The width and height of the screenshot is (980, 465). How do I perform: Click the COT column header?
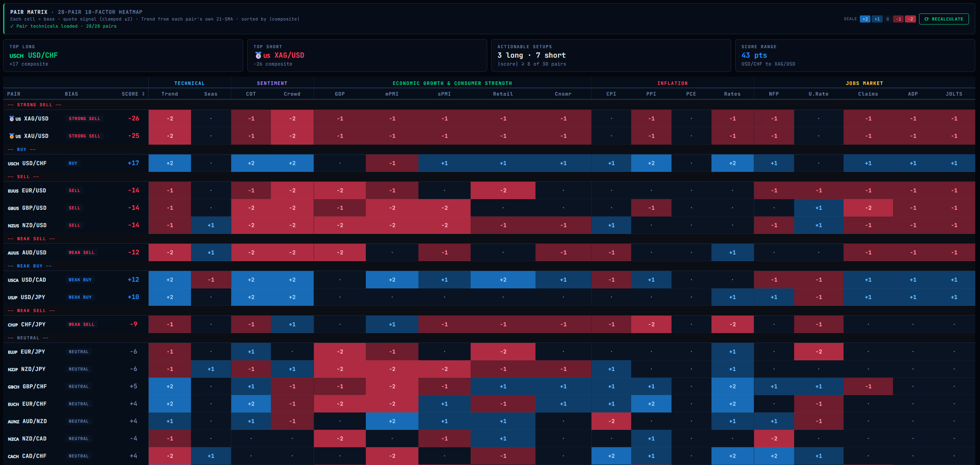(x=251, y=94)
